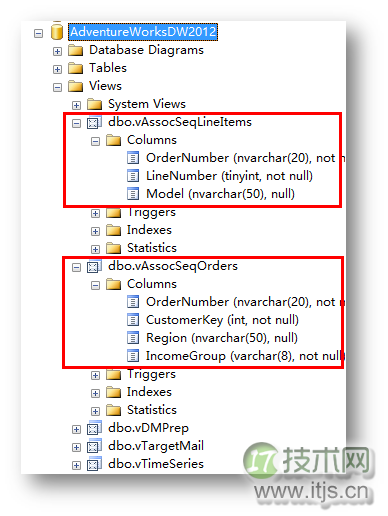Click the dbo.vAssocSeqLineItems view icon
This screenshot has width=388, height=516.
click(x=94, y=123)
